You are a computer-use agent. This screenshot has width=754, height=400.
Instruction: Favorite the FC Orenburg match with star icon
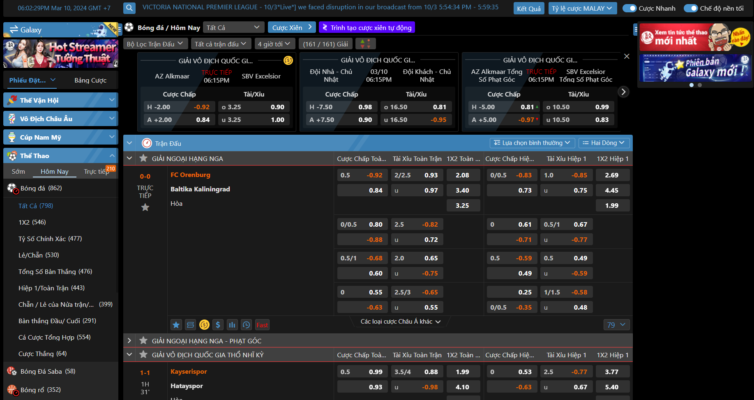tap(145, 207)
